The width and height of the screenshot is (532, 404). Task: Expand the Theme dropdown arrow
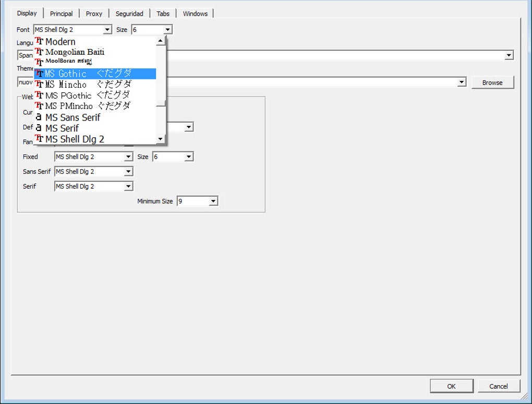pos(462,82)
